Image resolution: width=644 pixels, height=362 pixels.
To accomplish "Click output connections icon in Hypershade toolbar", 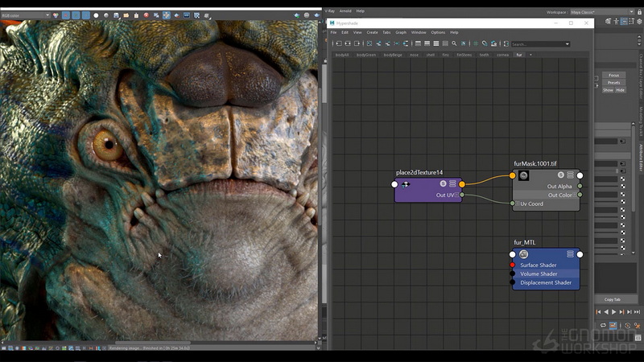I will pos(357,43).
